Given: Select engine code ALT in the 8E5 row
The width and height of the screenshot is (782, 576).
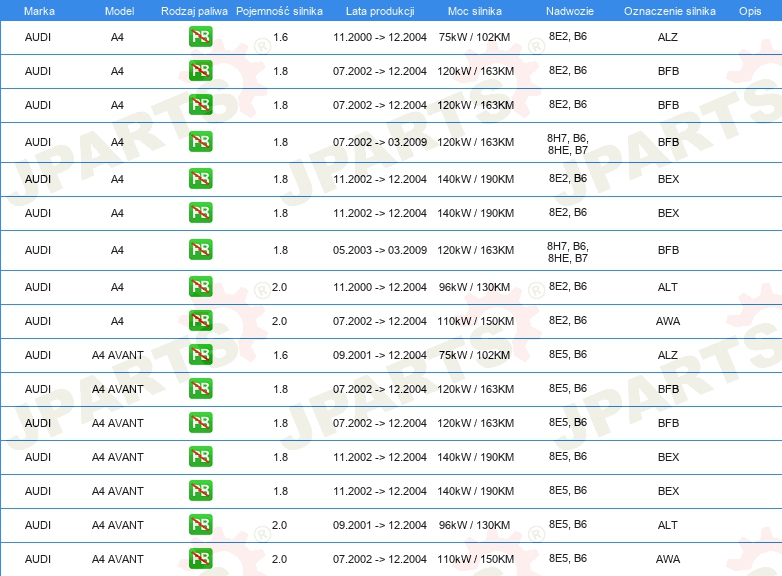Looking at the screenshot, I should tap(668, 525).
